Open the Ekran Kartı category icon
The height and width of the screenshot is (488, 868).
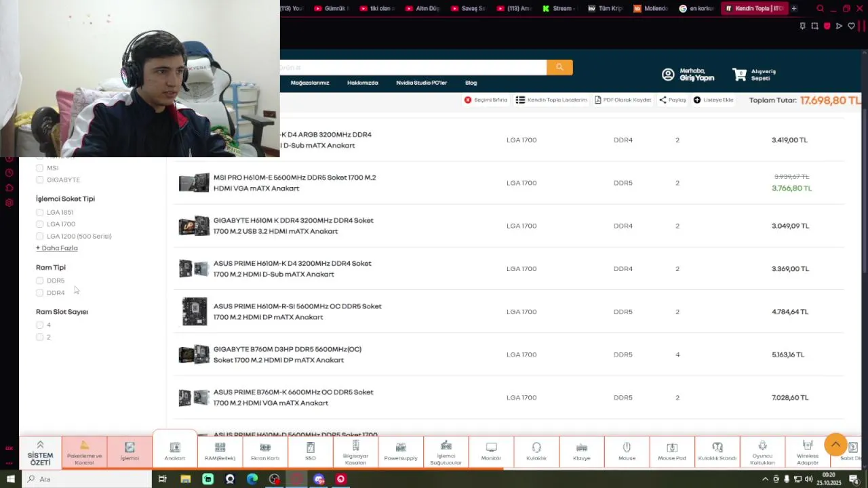pos(265,447)
